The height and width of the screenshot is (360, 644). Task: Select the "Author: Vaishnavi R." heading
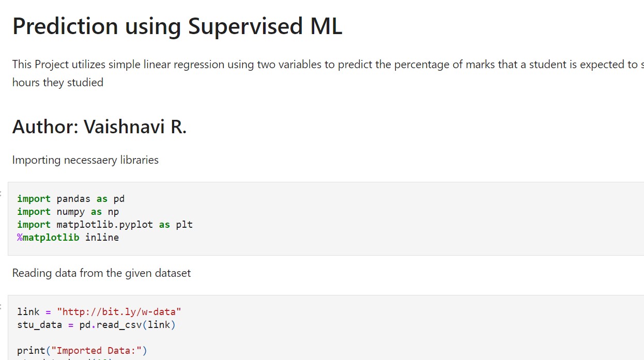[99, 127]
